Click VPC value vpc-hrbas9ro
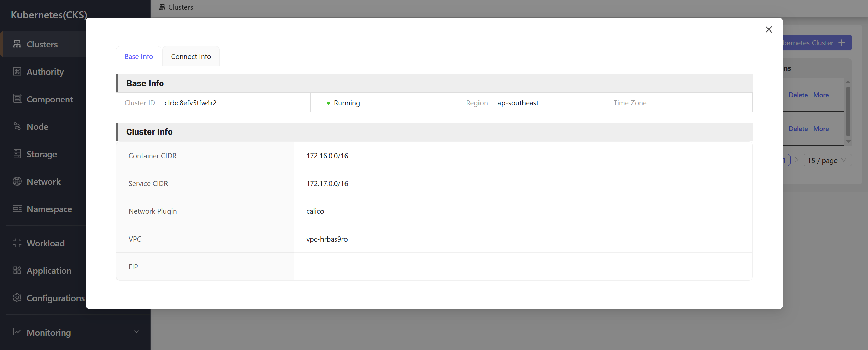Screen dimensions: 868x350 (x=327, y=239)
